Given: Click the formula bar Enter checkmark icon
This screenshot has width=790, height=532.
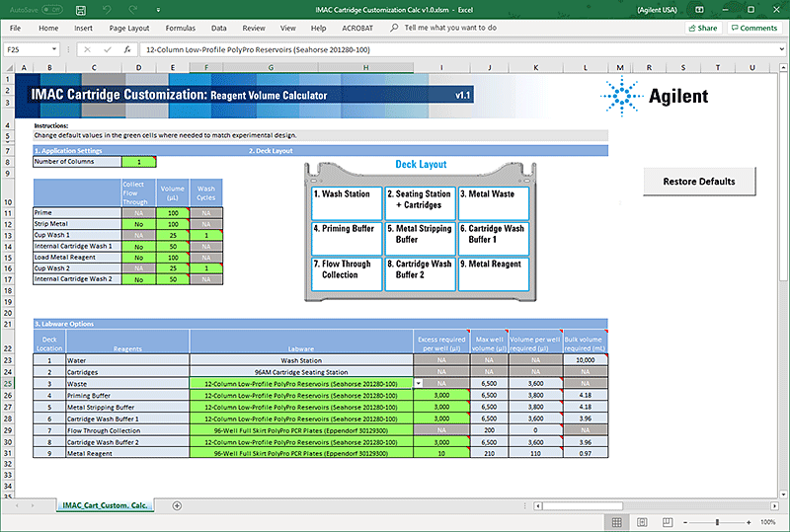Looking at the screenshot, I should [x=107, y=49].
